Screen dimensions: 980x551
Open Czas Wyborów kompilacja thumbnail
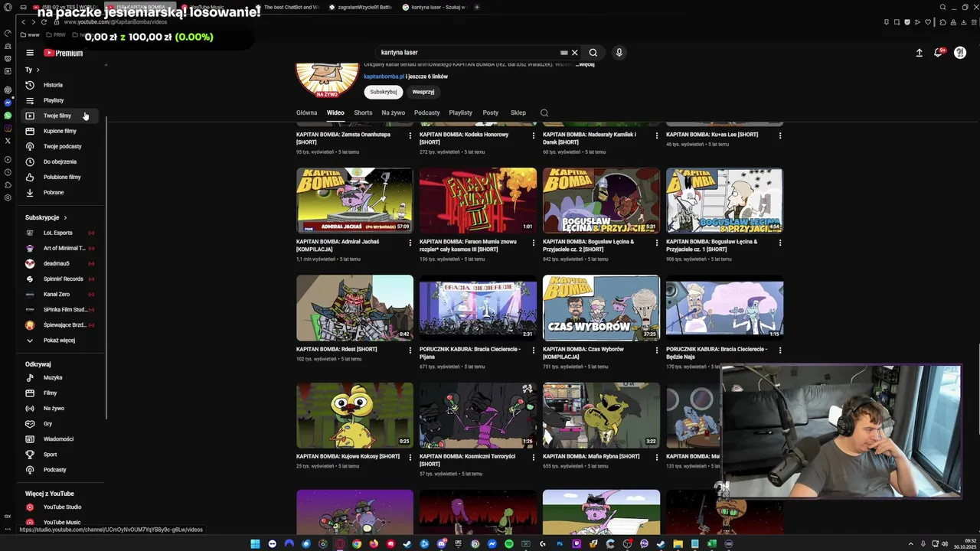[601, 308]
